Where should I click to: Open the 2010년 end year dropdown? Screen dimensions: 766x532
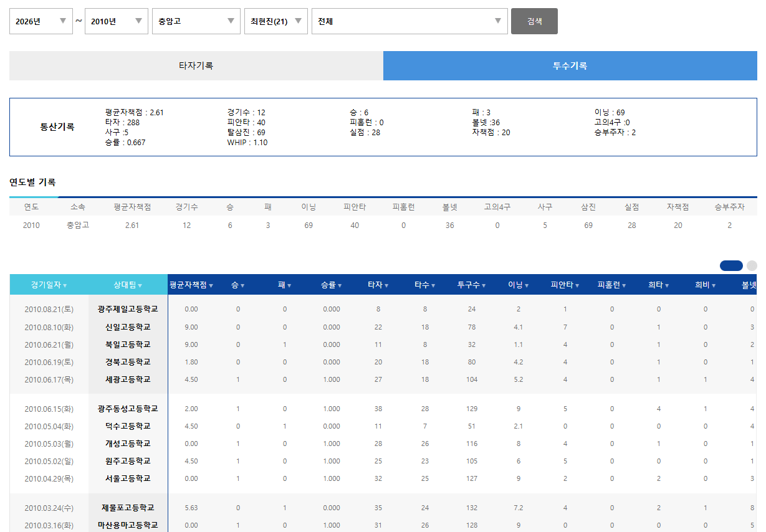[117, 21]
